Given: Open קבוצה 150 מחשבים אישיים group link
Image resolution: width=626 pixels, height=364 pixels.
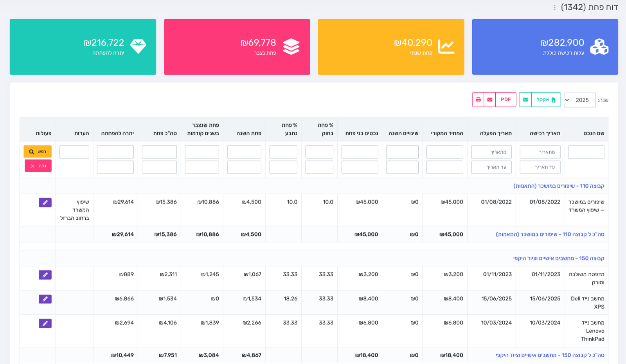Looking at the screenshot, I should pyautogui.click(x=559, y=258).
